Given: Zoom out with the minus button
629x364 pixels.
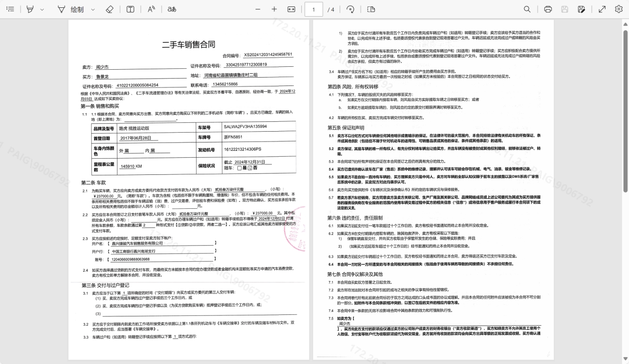Looking at the screenshot, I should (x=258, y=9).
